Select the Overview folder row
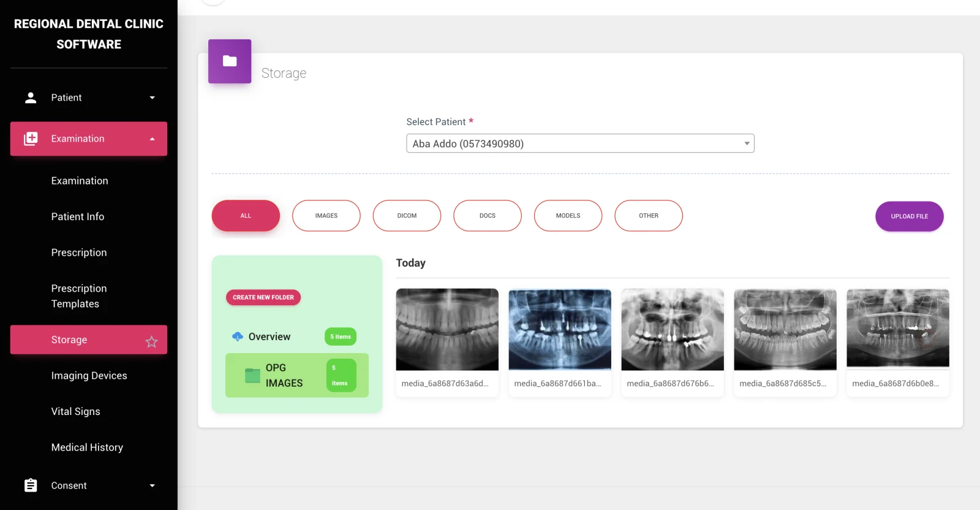This screenshot has height=510, width=980. tap(297, 337)
